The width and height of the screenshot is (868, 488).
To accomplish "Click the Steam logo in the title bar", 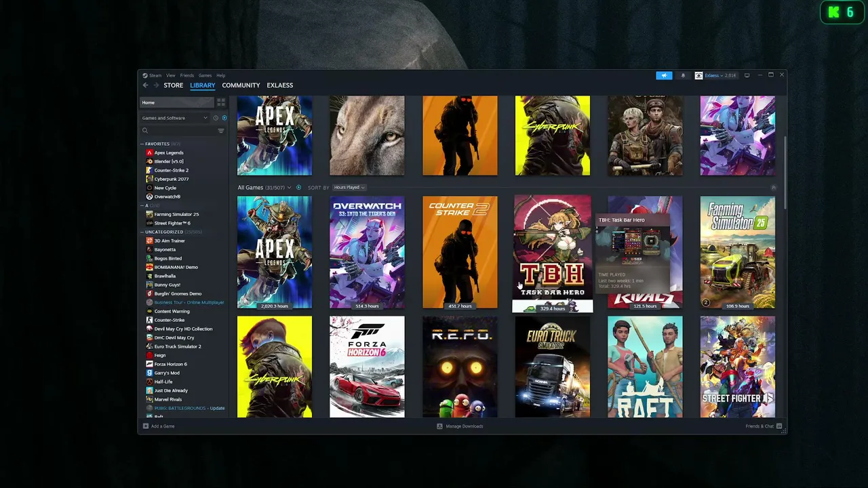I will click(144, 75).
